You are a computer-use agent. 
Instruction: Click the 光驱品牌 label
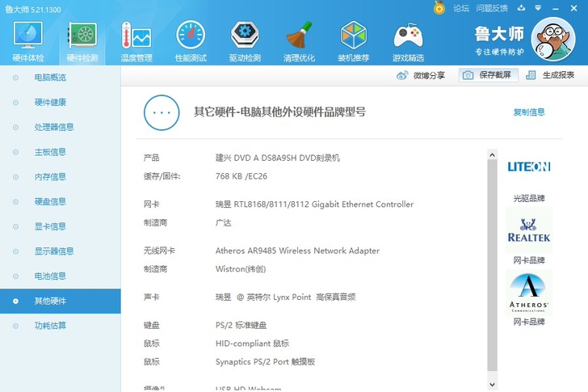(x=529, y=199)
